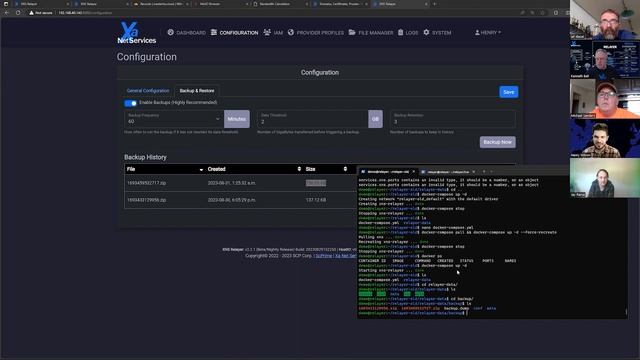This screenshot has width=640, height=360.
Task: Click the highlighted size cell in first row
Action: pyautogui.click(x=316, y=183)
